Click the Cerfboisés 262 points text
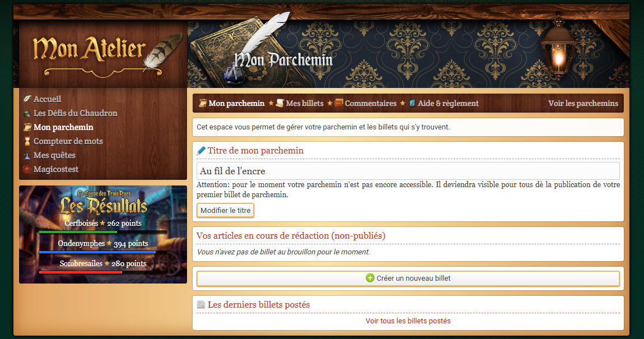 coord(103,223)
